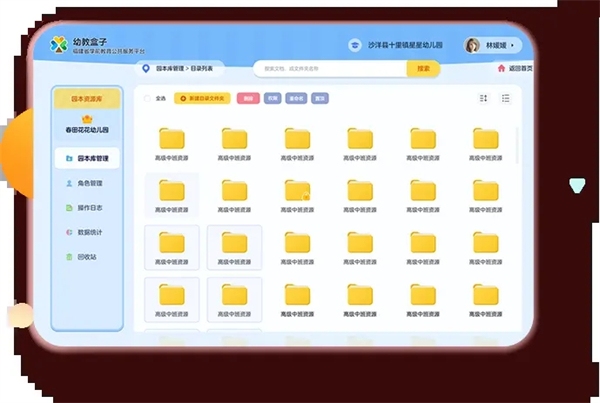600x403 pixels.
Task: Focus the document search input field
Action: click(x=330, y=69)
